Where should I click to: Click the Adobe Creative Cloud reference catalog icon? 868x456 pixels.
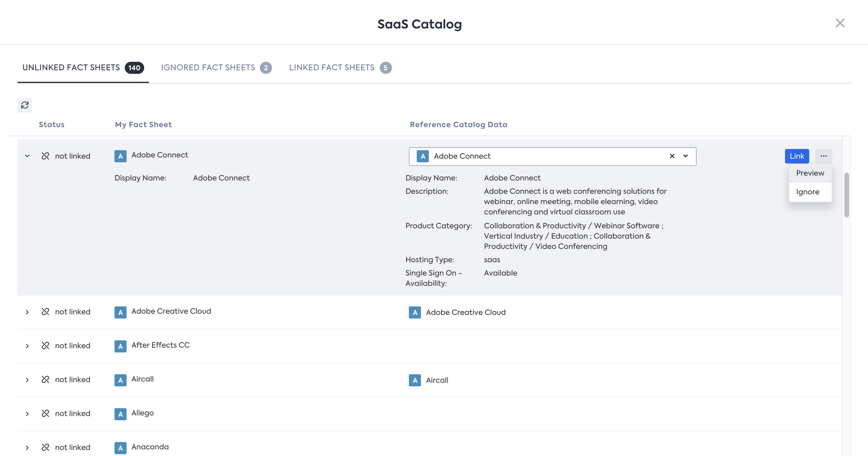point(415,312)
